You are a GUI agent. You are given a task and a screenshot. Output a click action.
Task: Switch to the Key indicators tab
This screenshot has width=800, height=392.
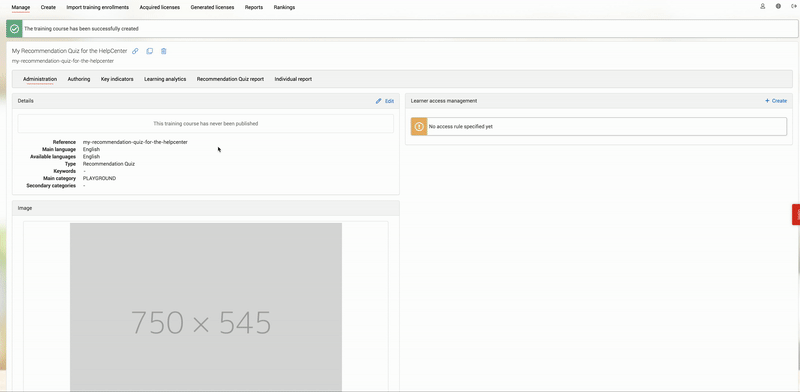pyautogui.click(x=117, y=79)
